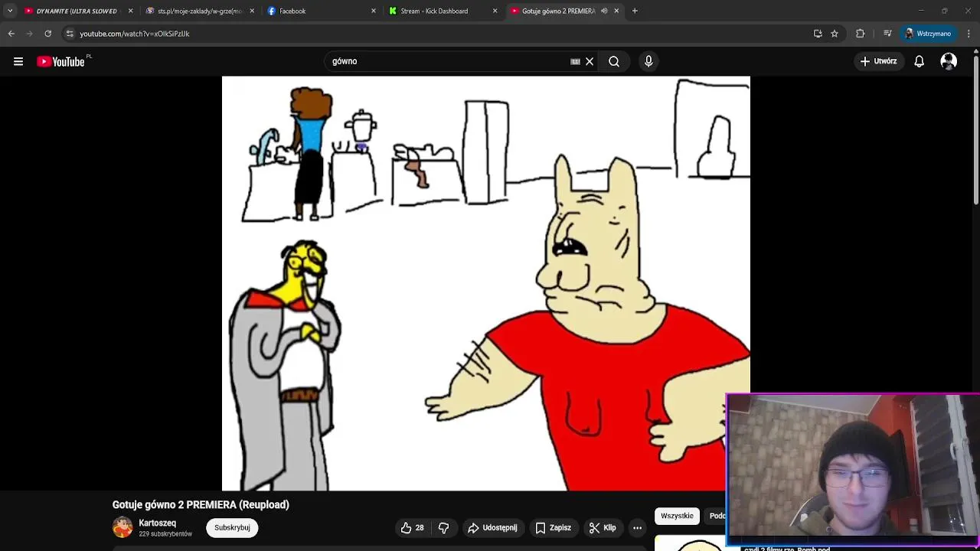
Task: Open a new browser tab
Action: pyautogui.click(x=635, y=11)
